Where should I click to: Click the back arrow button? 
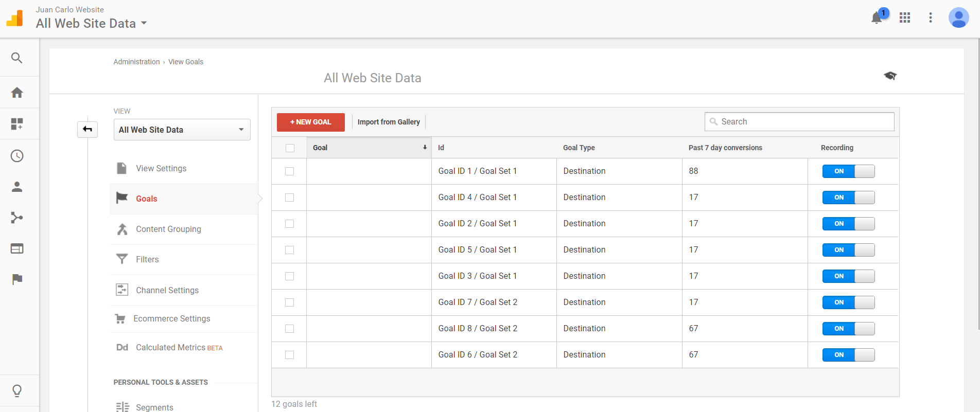[x=87, y=129]
